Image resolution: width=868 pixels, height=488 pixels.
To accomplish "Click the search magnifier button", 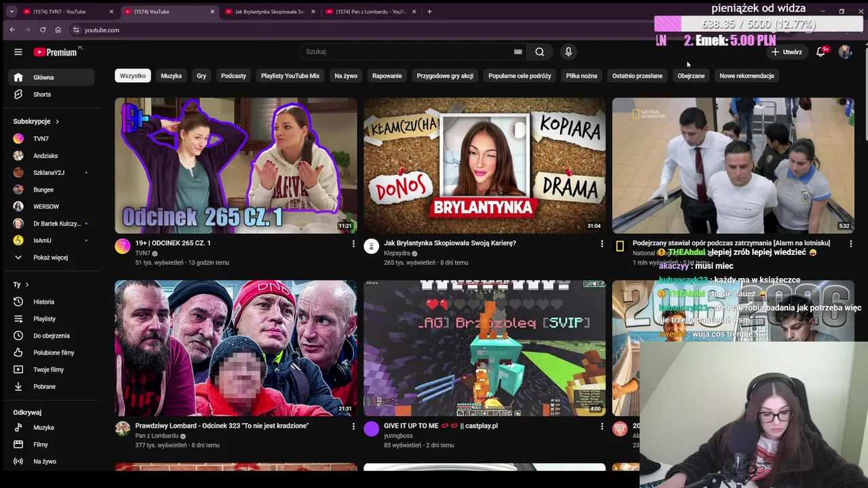I will (x=540, y=52).
